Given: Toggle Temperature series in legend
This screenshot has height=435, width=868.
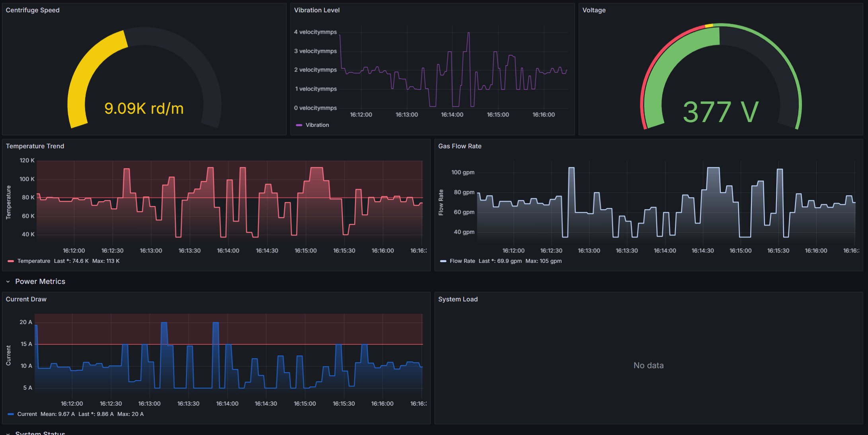Looking at the screenshot, I should point(34,261).
